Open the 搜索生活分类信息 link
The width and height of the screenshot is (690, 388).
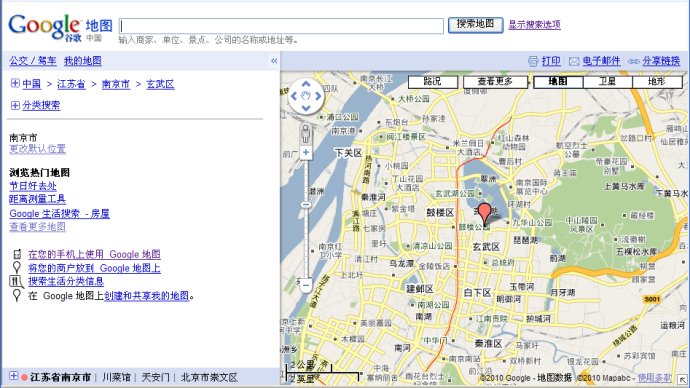pyautogui.click(x=66, y=281)
